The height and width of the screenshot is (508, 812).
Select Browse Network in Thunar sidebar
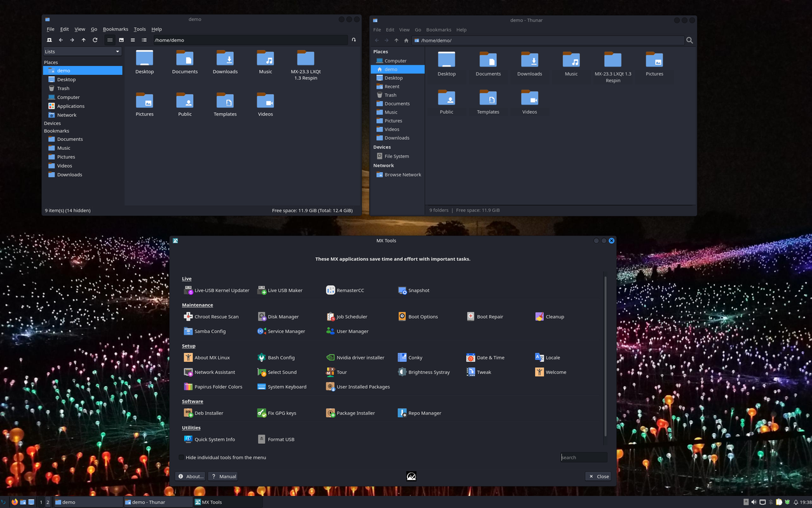[x=398, y=175]
